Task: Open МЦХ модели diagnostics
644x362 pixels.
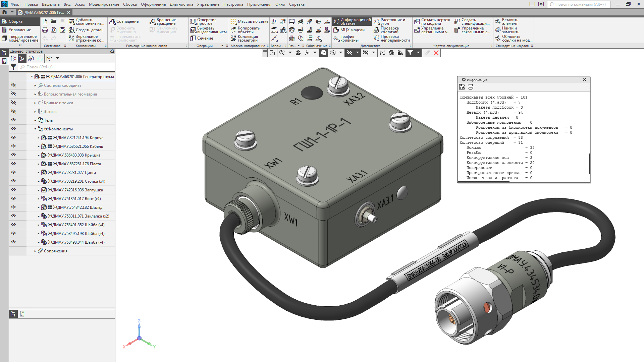Action: point(349,30)
